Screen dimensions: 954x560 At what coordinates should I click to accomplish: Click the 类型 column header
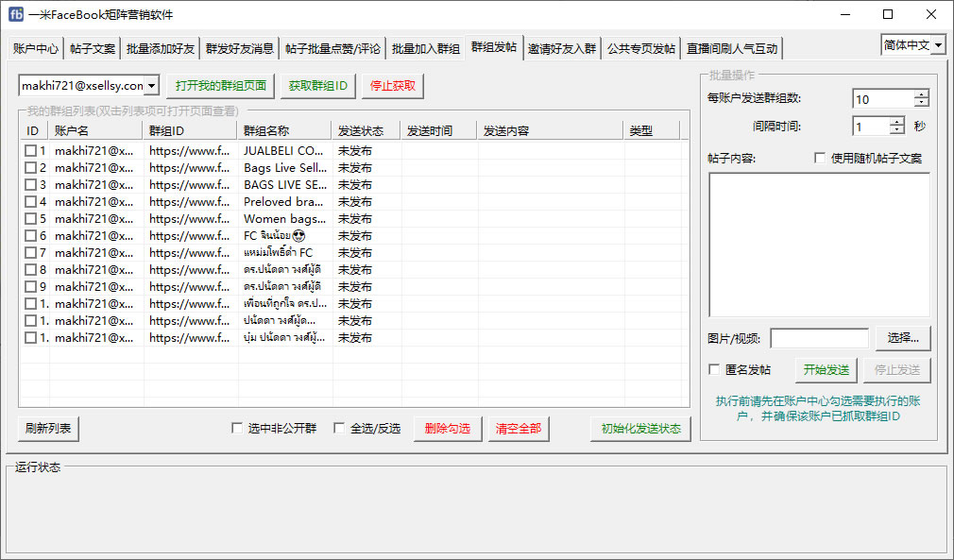coord(652,130)
